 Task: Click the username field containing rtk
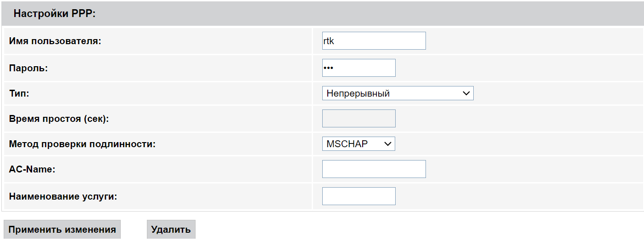click(374, 41)
